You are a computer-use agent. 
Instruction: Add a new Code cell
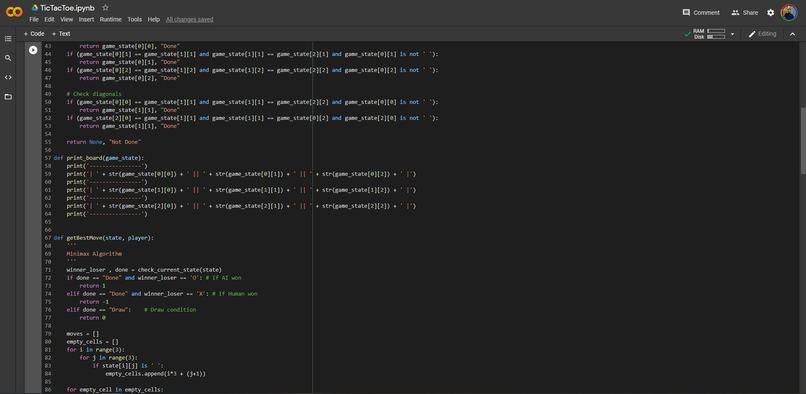pyautogui.click(x=34, y=33)
